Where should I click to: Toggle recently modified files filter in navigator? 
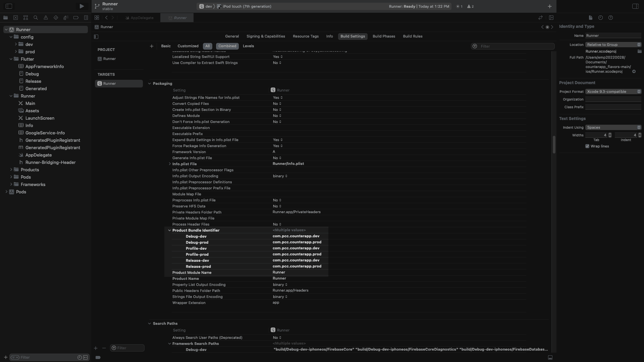[x=79, y=357]
